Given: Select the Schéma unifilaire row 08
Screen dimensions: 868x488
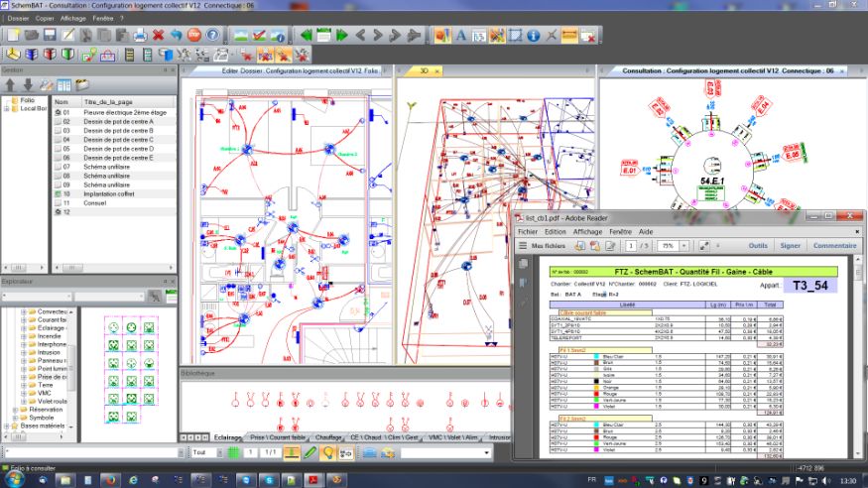Looking at the screenshot, I should tap(114, 176).
